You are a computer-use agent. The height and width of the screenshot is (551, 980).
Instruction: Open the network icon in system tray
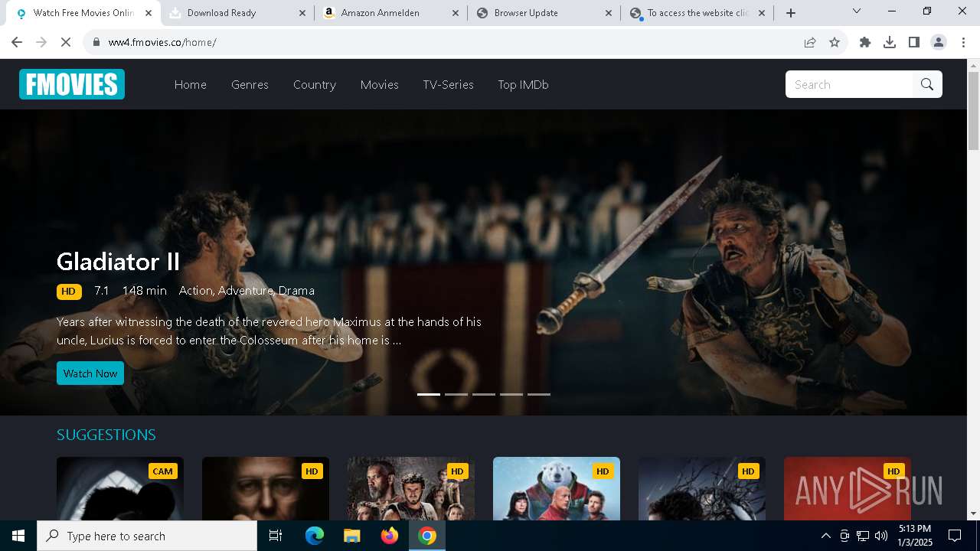(x=863, y=536)
